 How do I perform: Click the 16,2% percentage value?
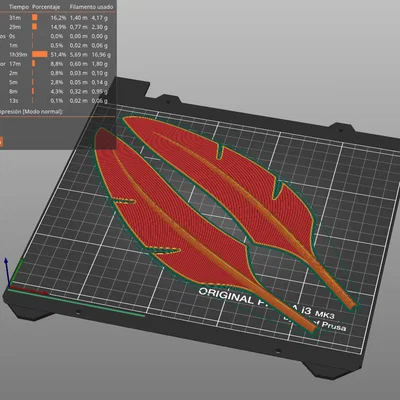point(58,18)
